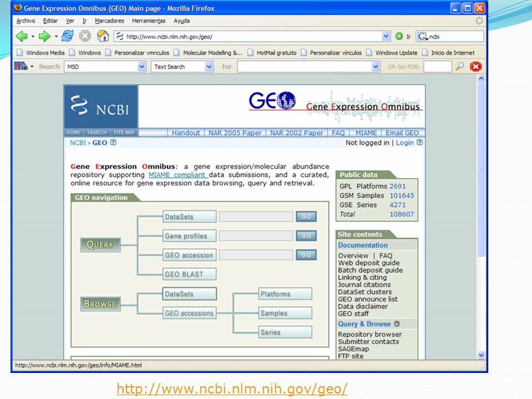Screen dimensions: 532x399
Task: Open the Ayuda menu
Action: [182, 21]
